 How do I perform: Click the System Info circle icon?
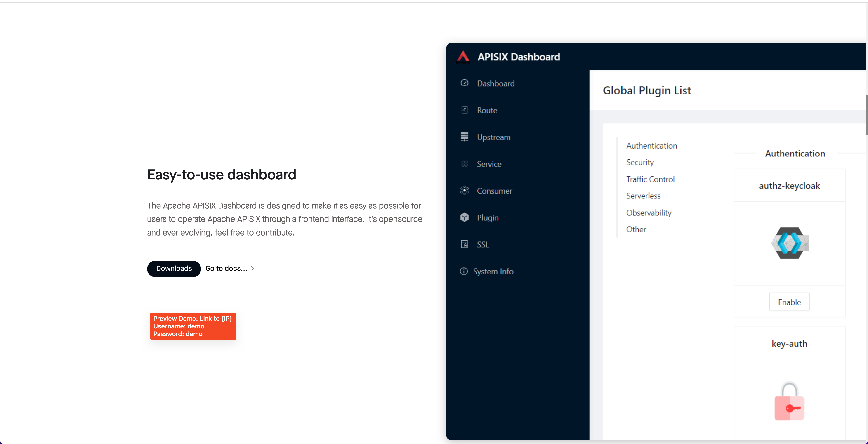[464, 271]
